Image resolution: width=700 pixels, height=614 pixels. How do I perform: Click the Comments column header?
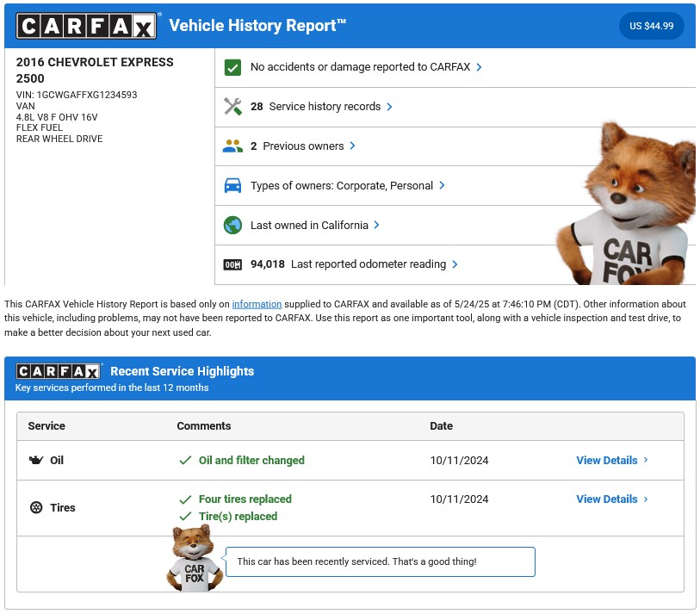point(204,426)
